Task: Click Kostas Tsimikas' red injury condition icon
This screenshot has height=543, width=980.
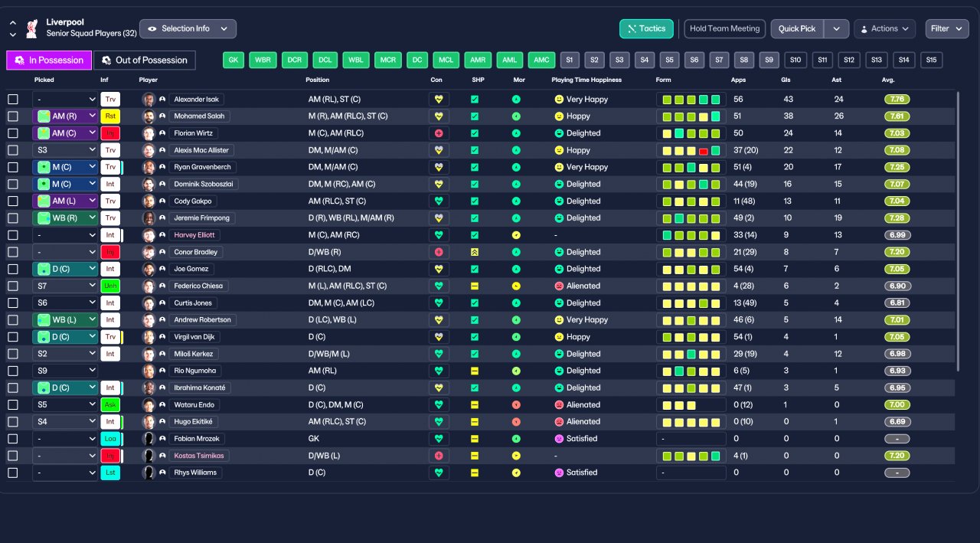Action: pyautogui.click(x=439, y=456)
